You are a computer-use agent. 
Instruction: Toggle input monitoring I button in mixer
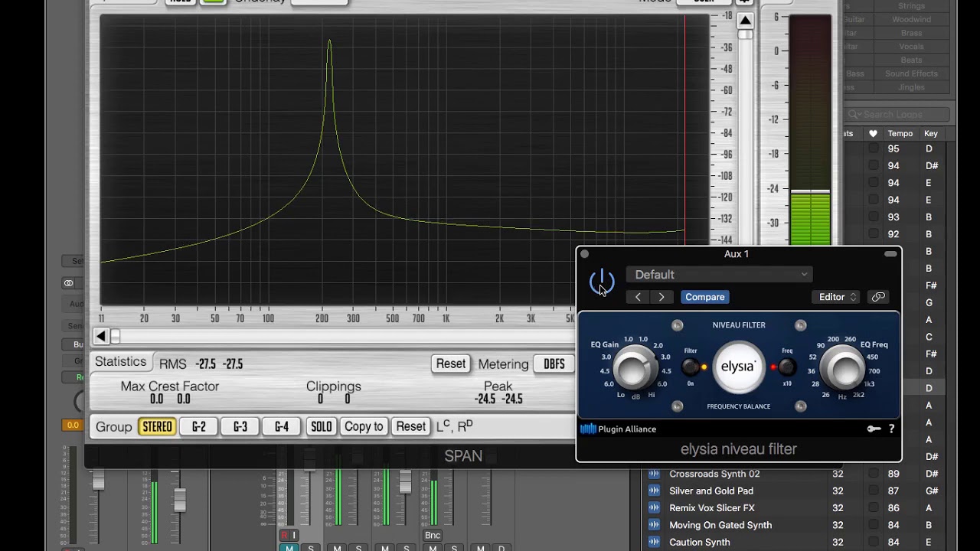point(294,535)
